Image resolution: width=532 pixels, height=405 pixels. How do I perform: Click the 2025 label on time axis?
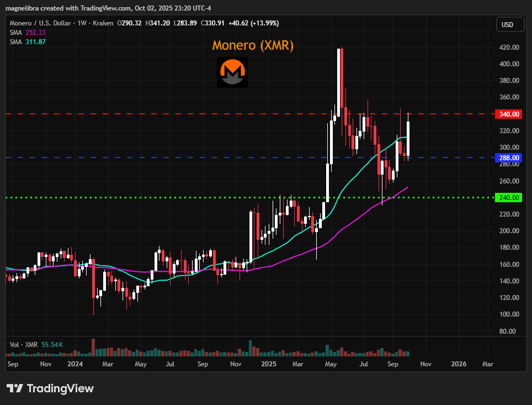[x=269, y=364]
